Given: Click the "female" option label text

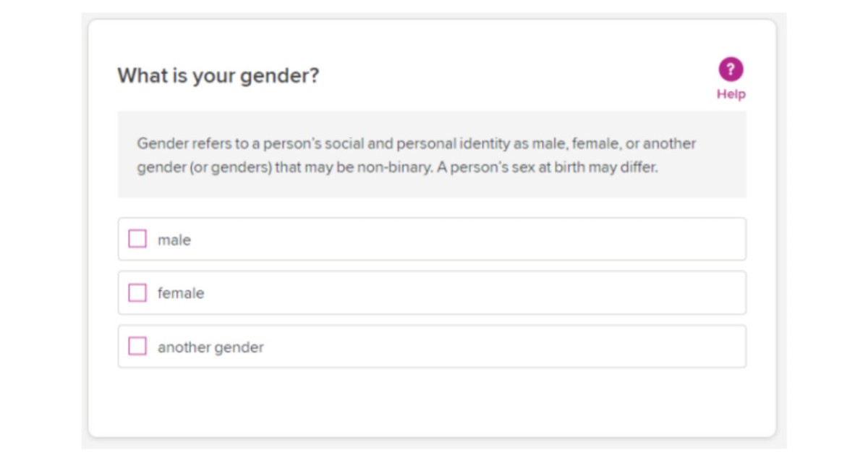Looking at the screenshot, I should [181, 292].
